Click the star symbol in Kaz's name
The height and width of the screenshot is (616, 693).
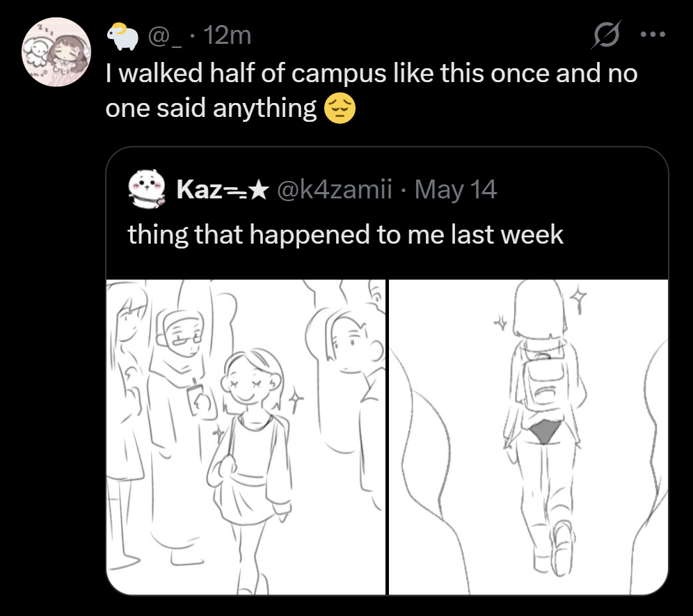pyautogui.click(x=258, y=189)
